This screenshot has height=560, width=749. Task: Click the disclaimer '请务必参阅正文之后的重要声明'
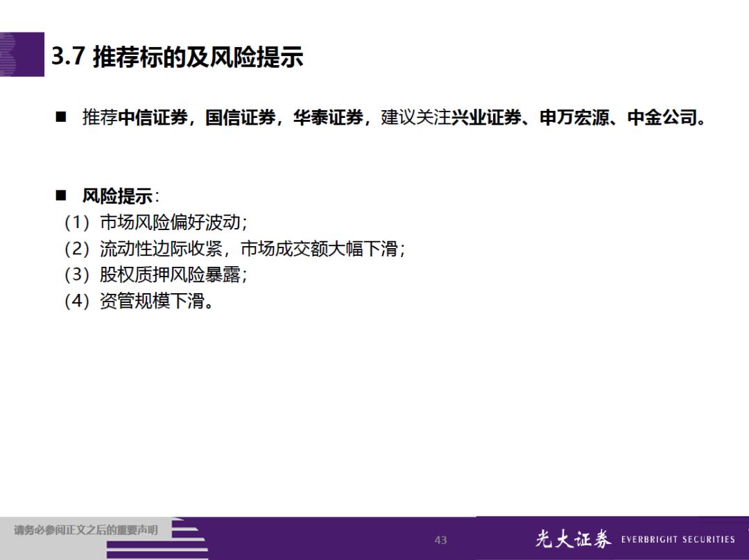click(85, 530)
